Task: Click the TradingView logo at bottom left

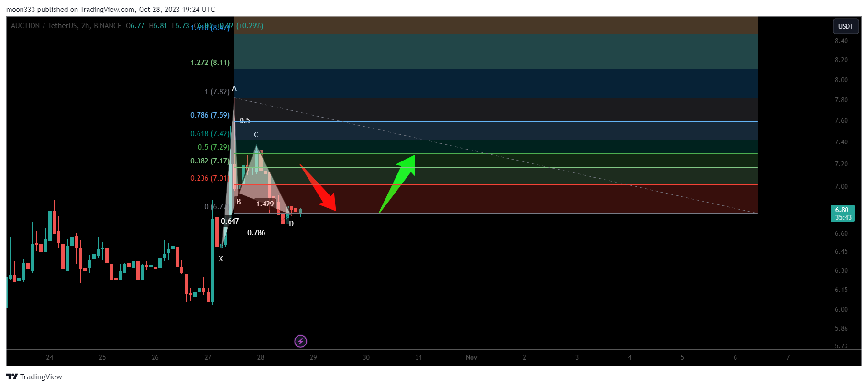Action: pos(34,376)
